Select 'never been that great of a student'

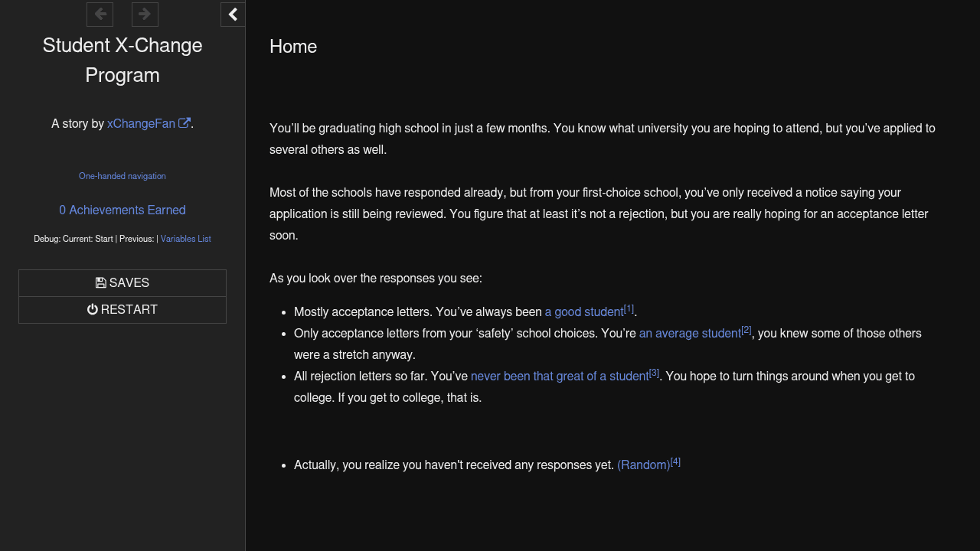[559, 377]
